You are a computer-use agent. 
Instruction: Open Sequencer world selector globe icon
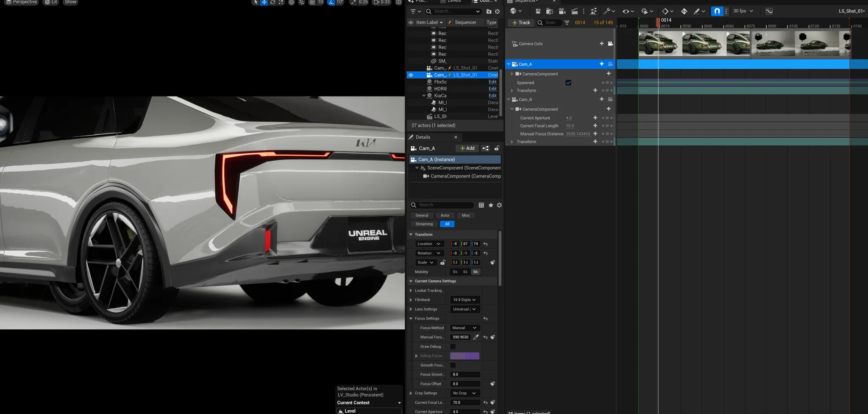[x=515, y=11]
